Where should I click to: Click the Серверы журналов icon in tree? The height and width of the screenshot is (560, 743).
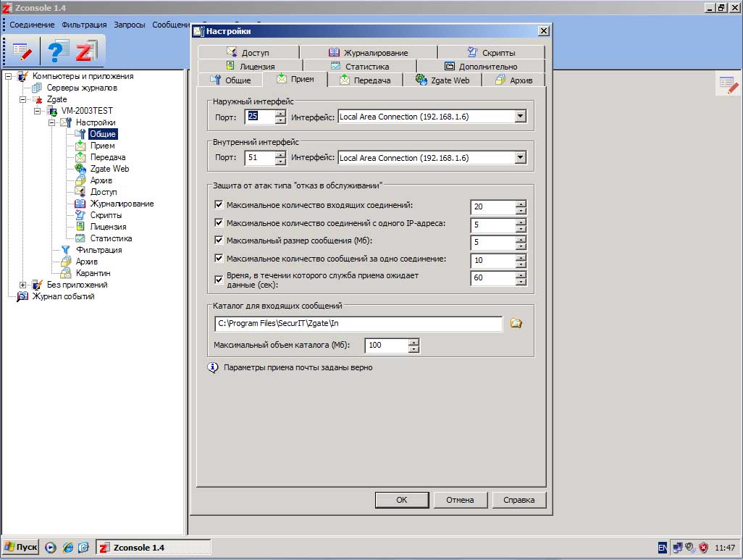pos(37,88)
